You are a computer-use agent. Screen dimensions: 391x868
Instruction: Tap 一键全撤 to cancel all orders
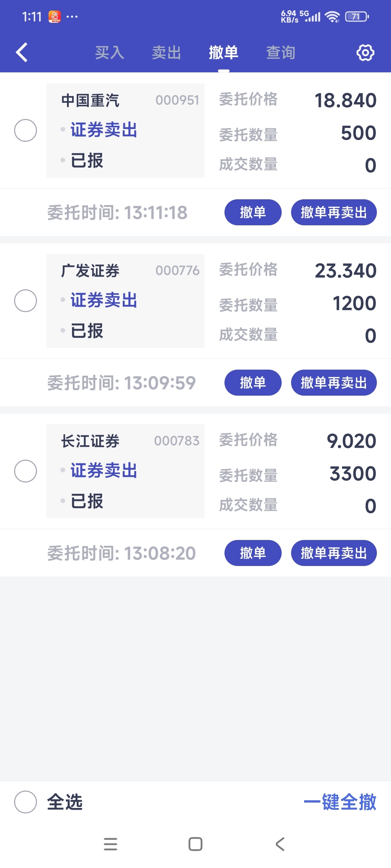click(340, 802)
